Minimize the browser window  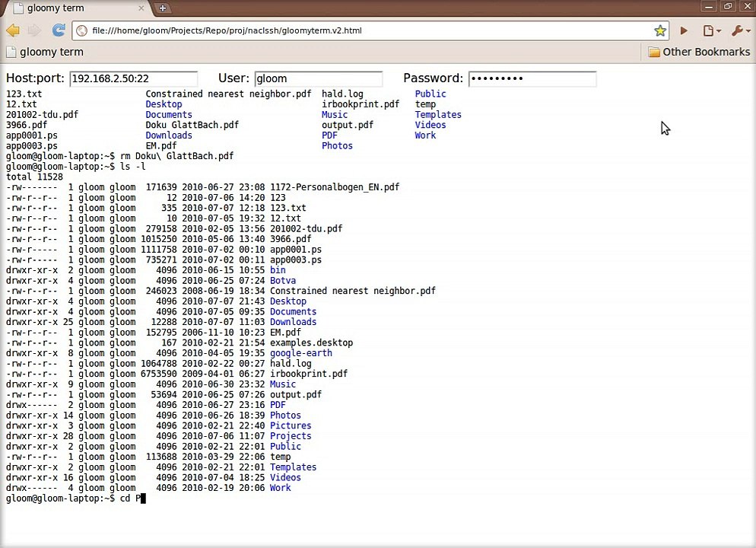tap(709, 7)
